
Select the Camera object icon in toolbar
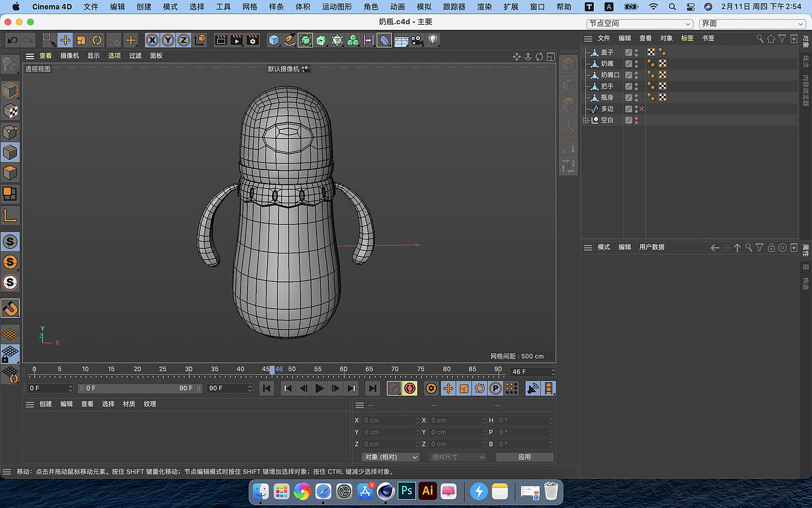click(x=417, y=40)
